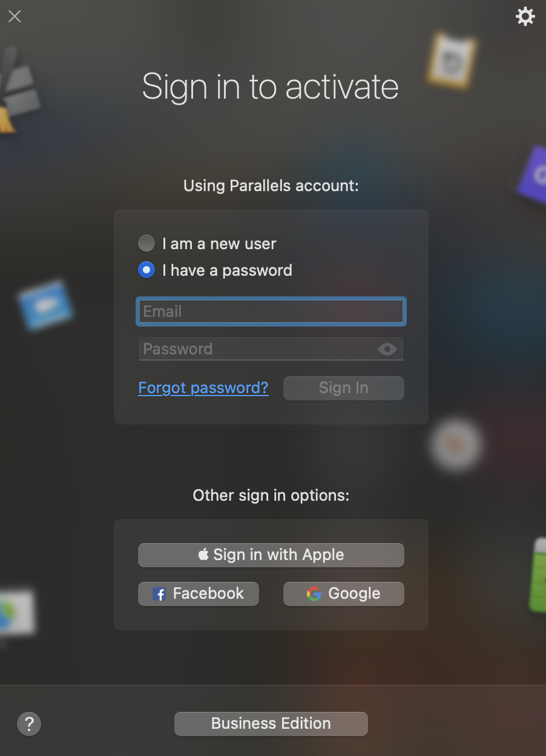
Task: Open help with the question mark icon
Action: point(29,723)
